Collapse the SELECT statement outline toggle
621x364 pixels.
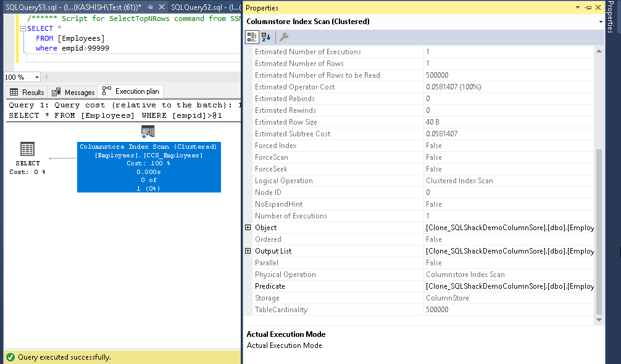pos(23,28)
